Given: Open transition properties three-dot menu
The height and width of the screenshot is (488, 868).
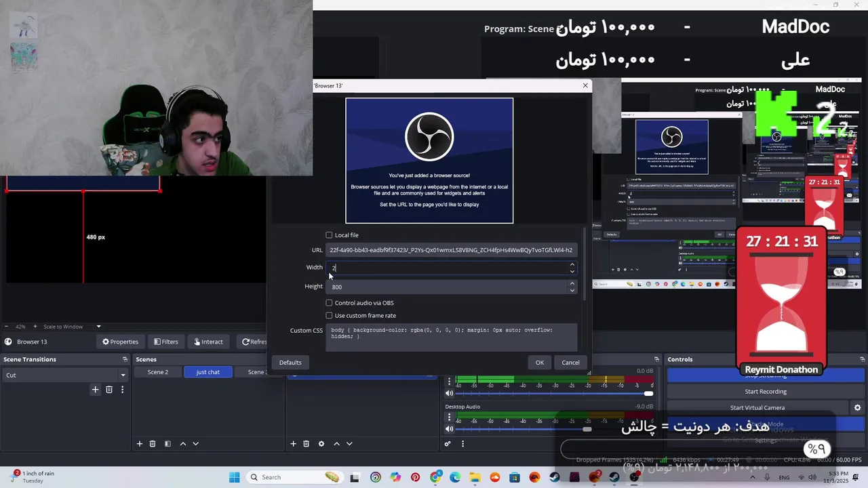Looking at the screenshot, I should [x=122, y=390].
